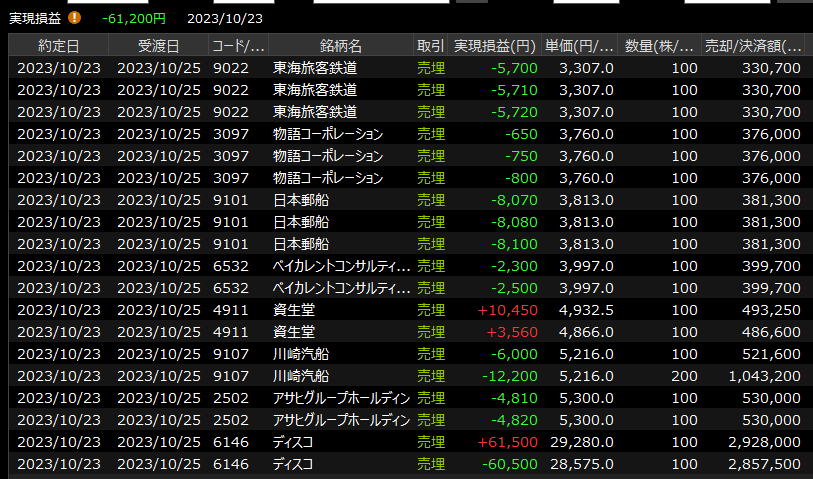The width and height of the screenshot is (813, 479).
Task: Click the 数量 column header
Action: tap(660, 46)
